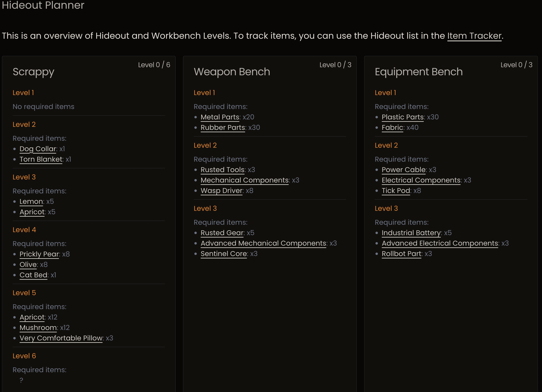Click Metal Parts in Weapon Bench
Viewport: 542px width, 392px height.
tap(220, 117)
